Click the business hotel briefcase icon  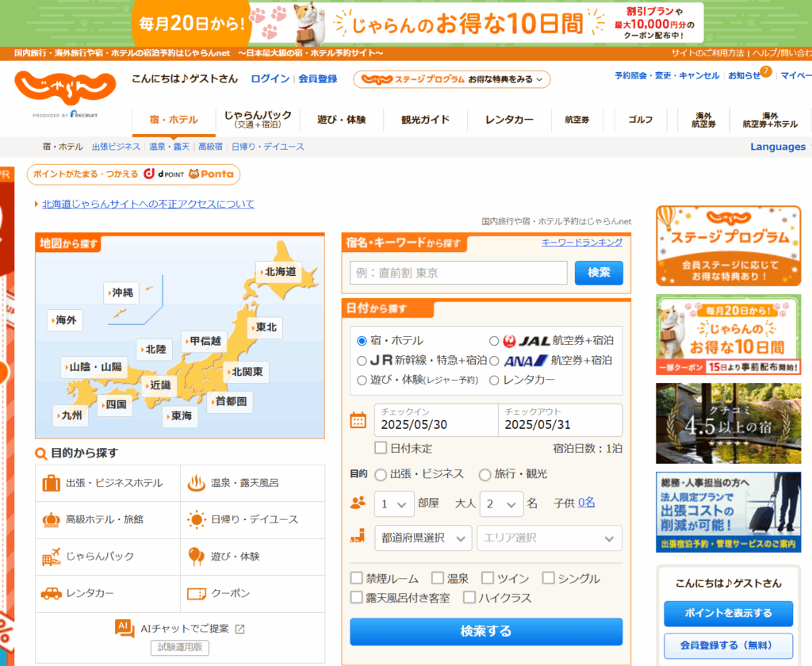[51, 483]
